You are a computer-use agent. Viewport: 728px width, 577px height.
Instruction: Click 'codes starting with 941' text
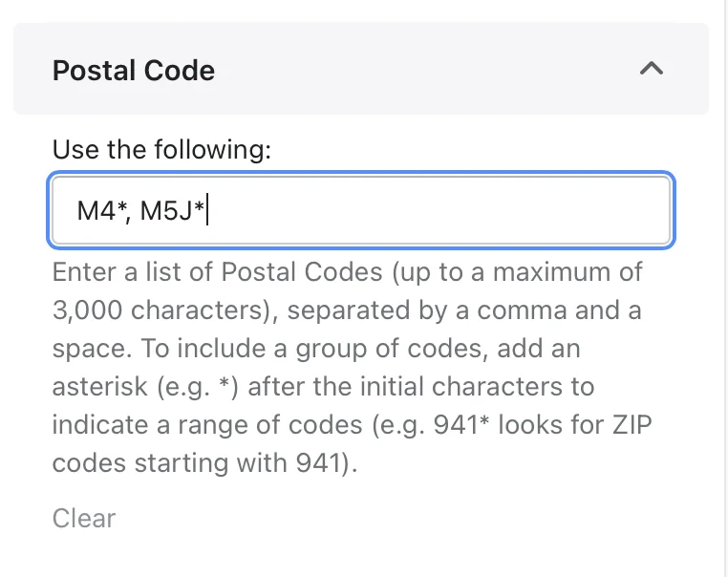pyautogui.click(x=197, y=462)
